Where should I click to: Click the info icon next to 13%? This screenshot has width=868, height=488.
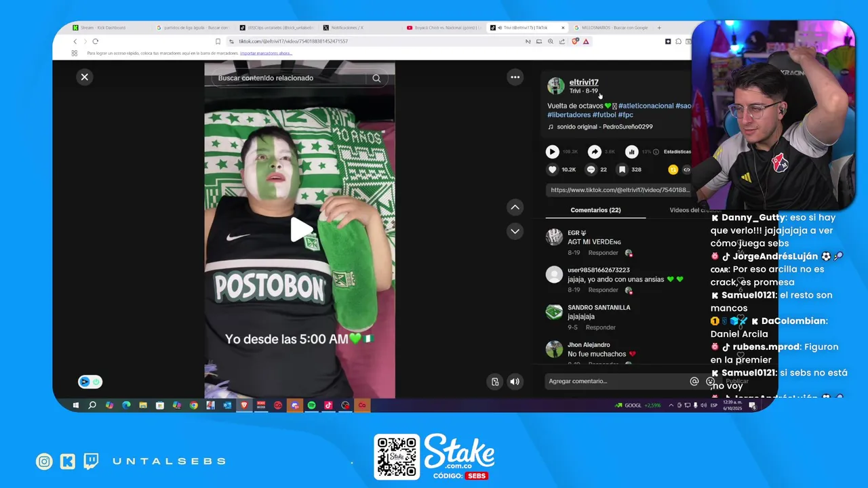pos(656,152)
